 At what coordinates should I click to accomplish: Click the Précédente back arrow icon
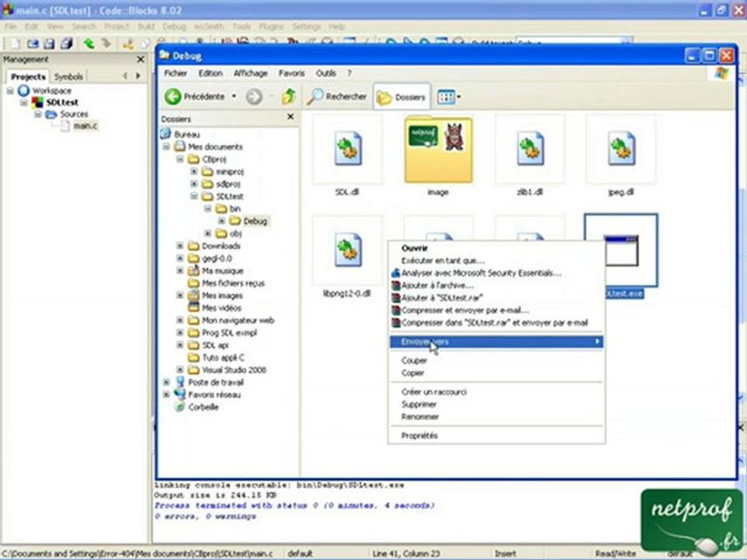tap(173, 96)
